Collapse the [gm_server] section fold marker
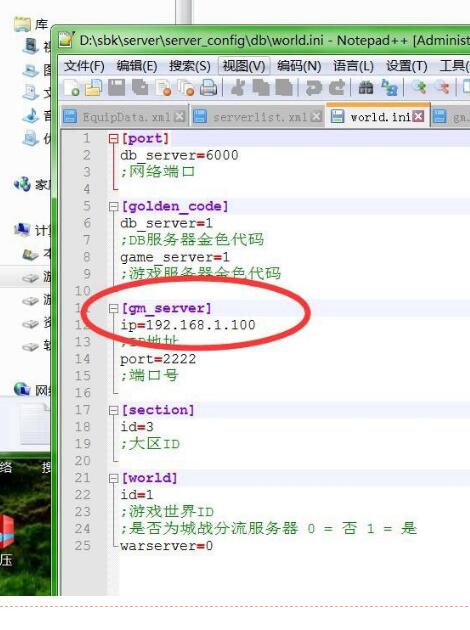This screenshot has height=630, width=470. 114,308
